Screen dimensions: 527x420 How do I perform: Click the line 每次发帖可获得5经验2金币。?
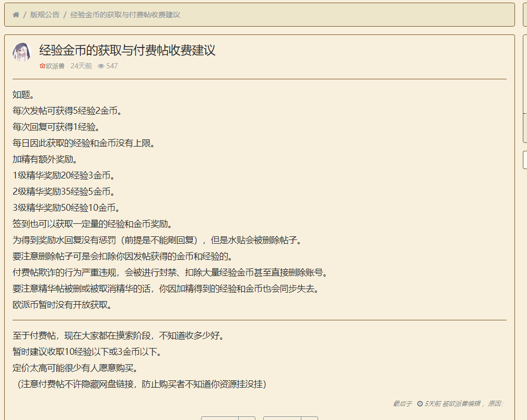(67, 111)
